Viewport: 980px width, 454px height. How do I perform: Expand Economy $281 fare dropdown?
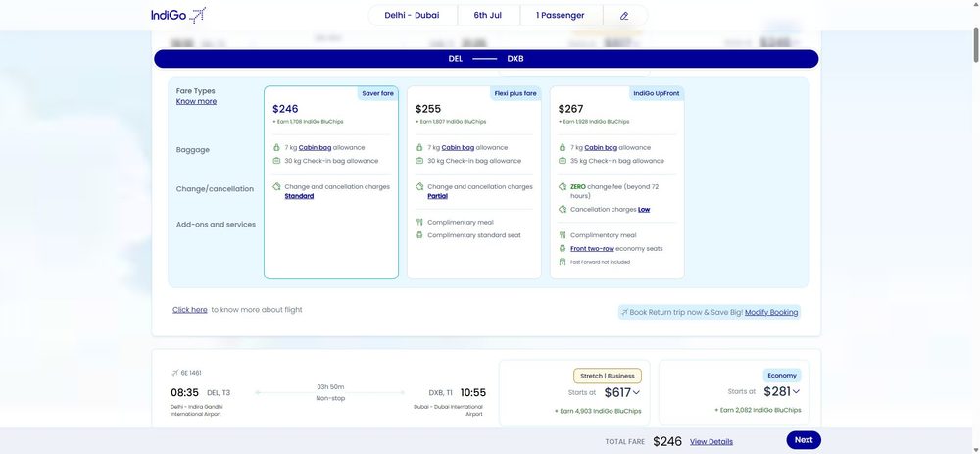pyautogui.click(x=796, y=392)
